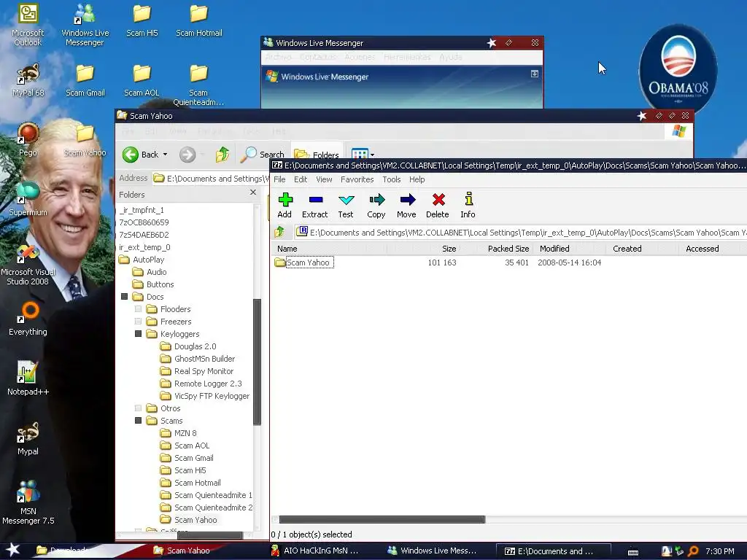Open the Favorites menu in 7-Zip
Viewport: 747px width, 560px height.
(357, 179)
